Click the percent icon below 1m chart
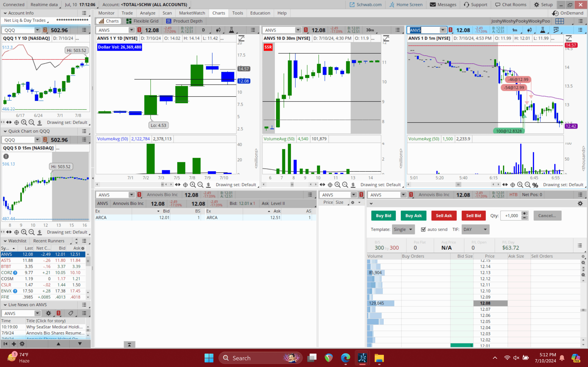The width and height of the screenshot is (588, 367). 535,185
